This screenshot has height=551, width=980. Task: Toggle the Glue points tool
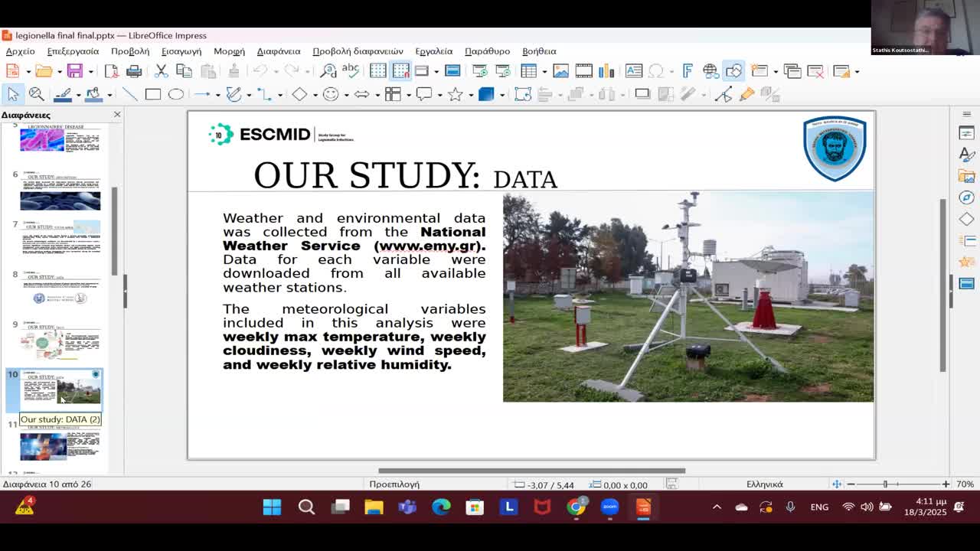tap(746, 94)
